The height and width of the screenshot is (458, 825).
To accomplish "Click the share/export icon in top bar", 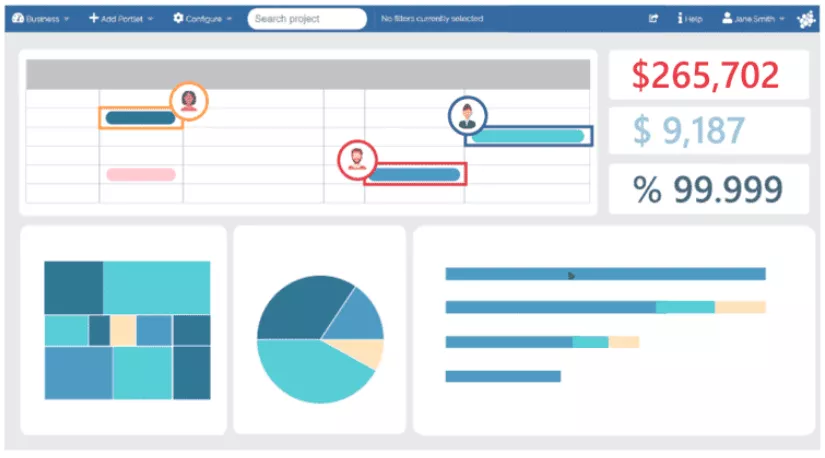I will pyautogui.click(x=653, y=18).
